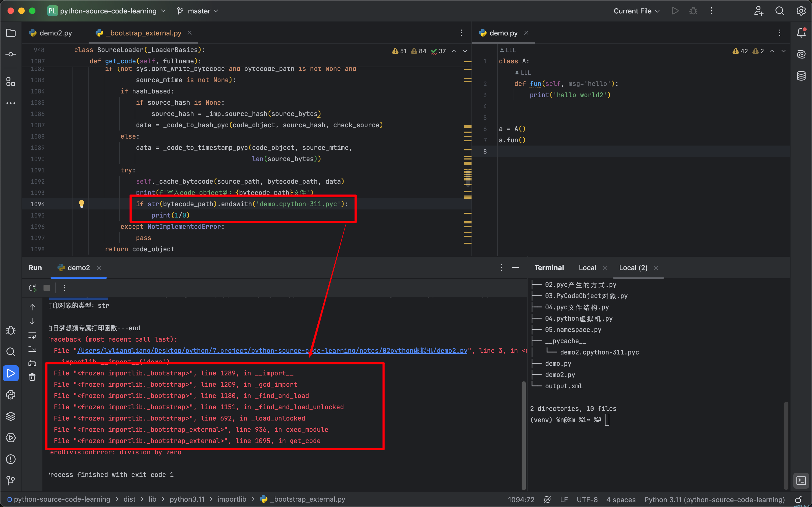Change the LF line separator in status bar
This screenshot has height=507, width=812.
[564, 499]
